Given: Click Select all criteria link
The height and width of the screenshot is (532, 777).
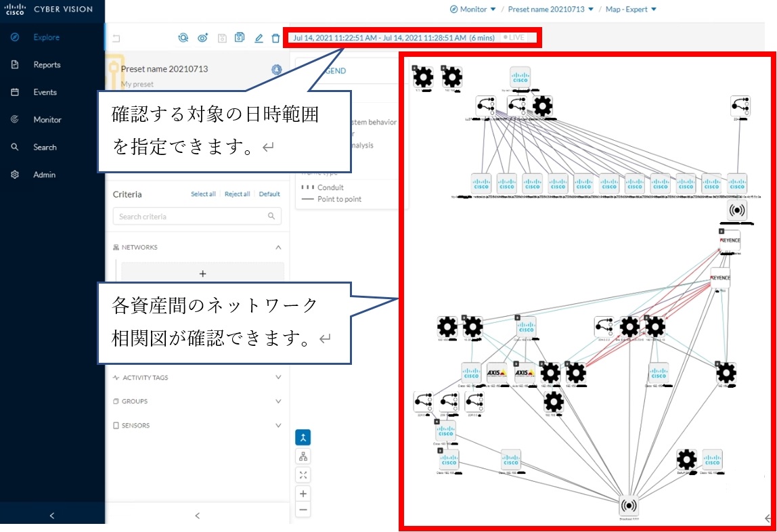Looking at the screenshot, I should click(x=203, y=194).
